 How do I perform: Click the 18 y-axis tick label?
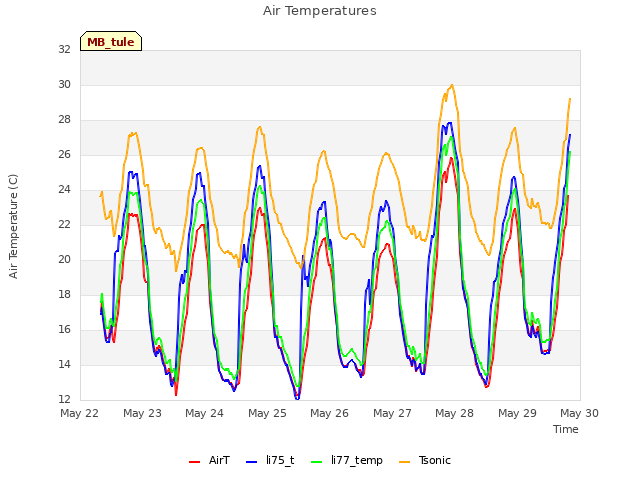click(64, 294)
